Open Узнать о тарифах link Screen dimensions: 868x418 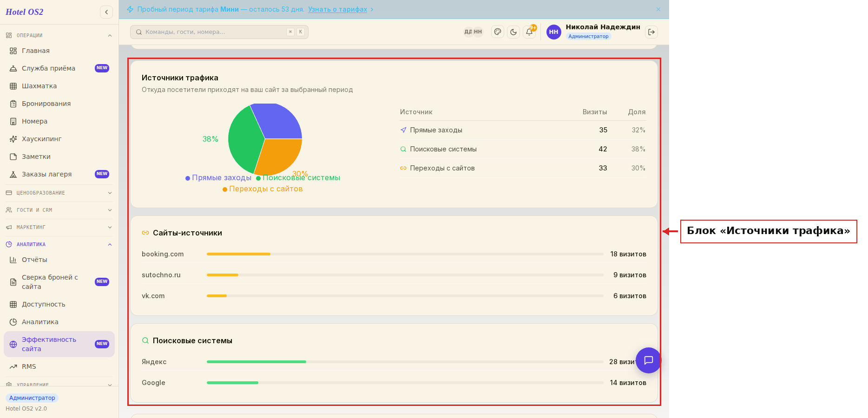point(338,9)
